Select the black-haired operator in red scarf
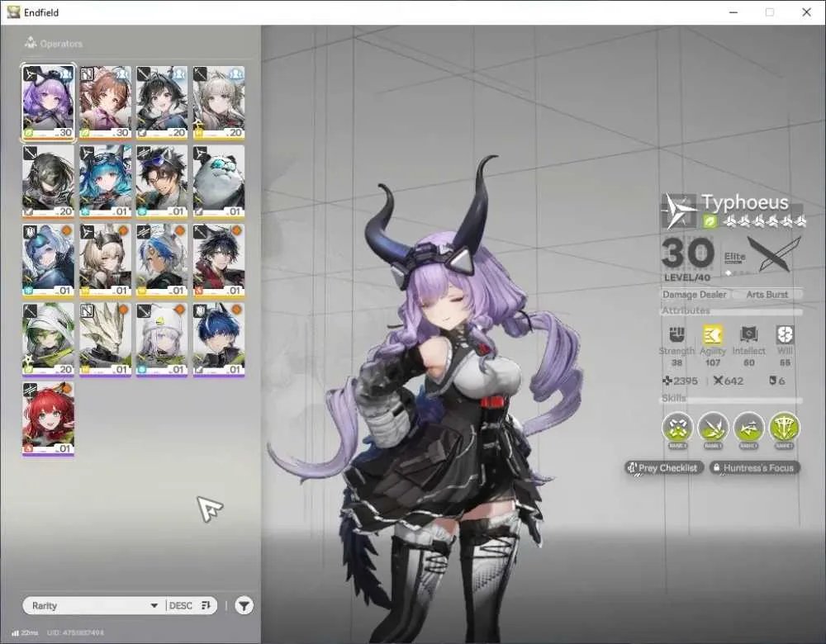The image size is (826, 644). click(x=219, y=261)
